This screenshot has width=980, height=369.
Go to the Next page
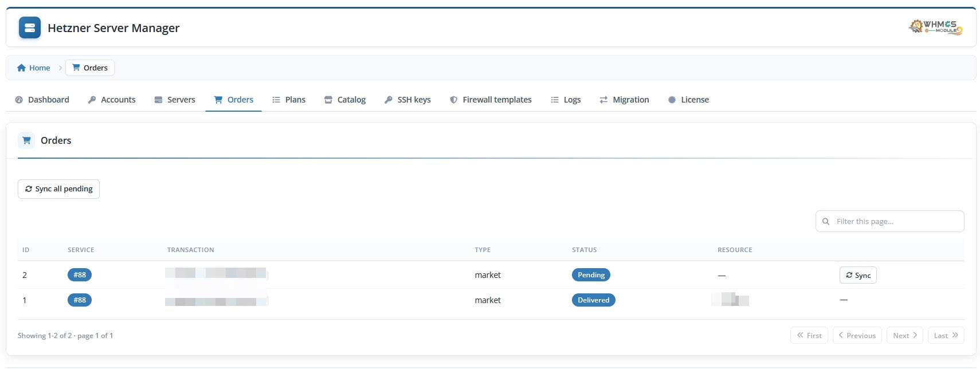click(905, 335)
